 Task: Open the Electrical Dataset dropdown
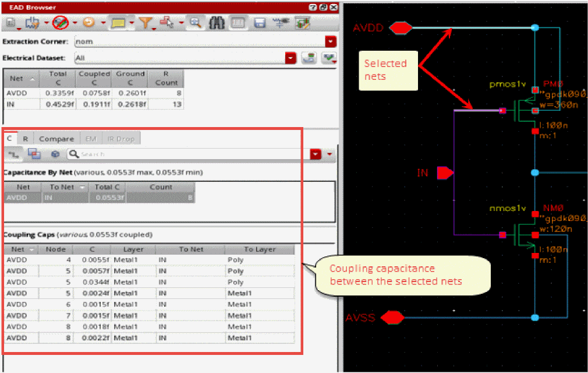[291, 58]
